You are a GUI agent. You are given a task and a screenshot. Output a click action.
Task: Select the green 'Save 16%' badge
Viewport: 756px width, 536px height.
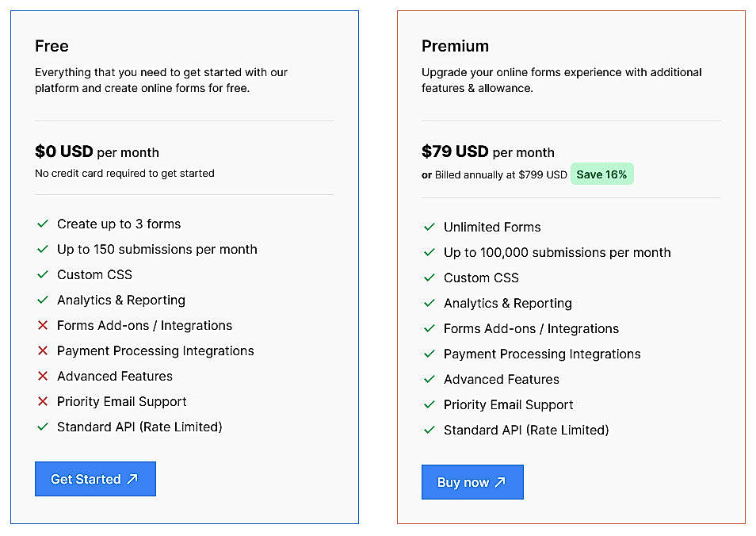pos(602,174)
